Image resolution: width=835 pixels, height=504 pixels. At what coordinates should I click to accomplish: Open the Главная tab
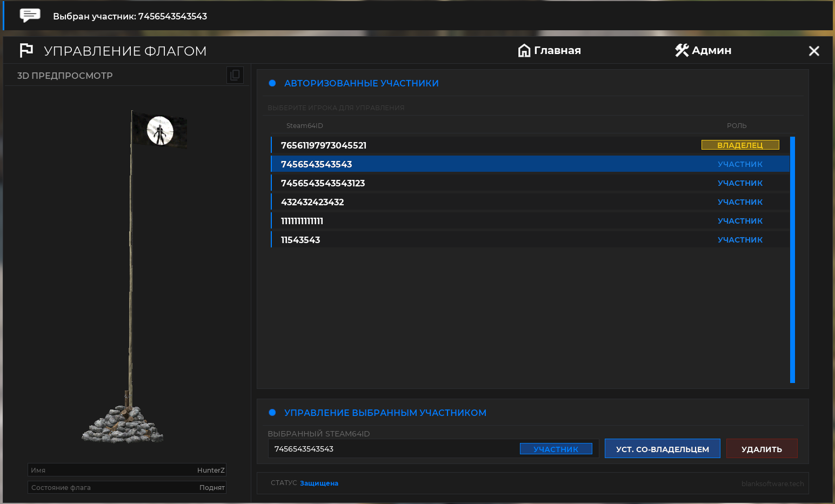pyautogui.click(x=550, y=50)
